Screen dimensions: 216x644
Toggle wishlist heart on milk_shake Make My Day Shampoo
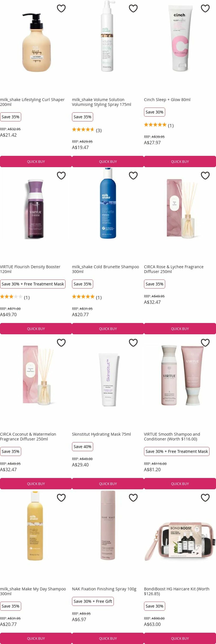point(61,498)
